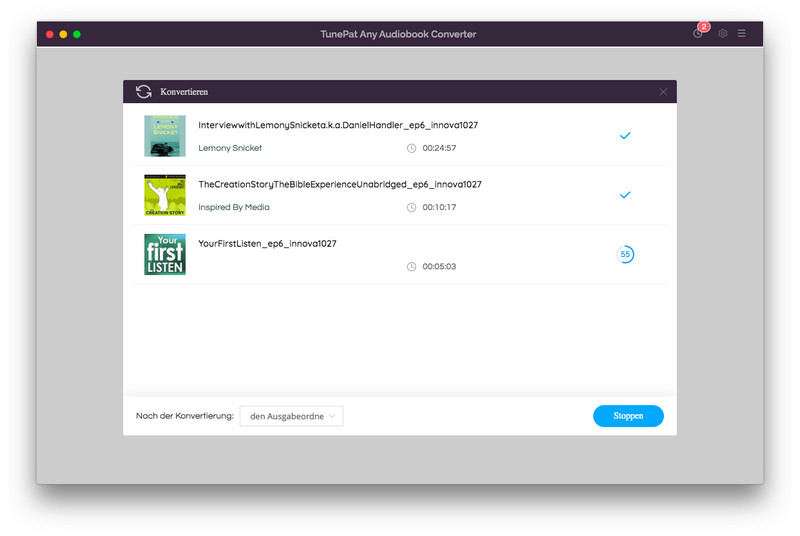Click the 55 percent progress indicator
The height and width of the screenshot is (536, 800).
pyautogui.click(x=625, y=254)
